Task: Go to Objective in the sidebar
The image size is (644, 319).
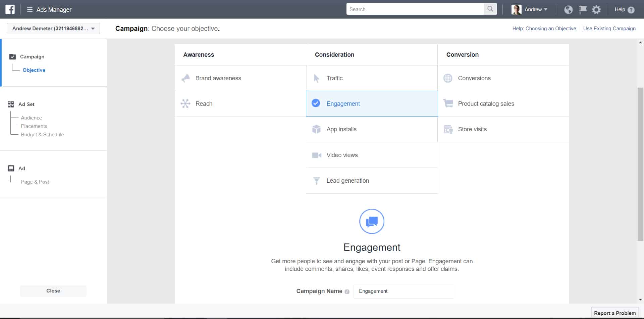Action: coord(34,70)
